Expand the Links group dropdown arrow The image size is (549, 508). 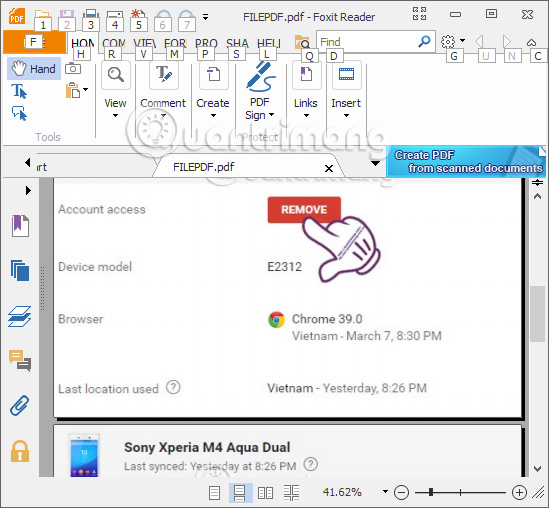click(306, 116)
